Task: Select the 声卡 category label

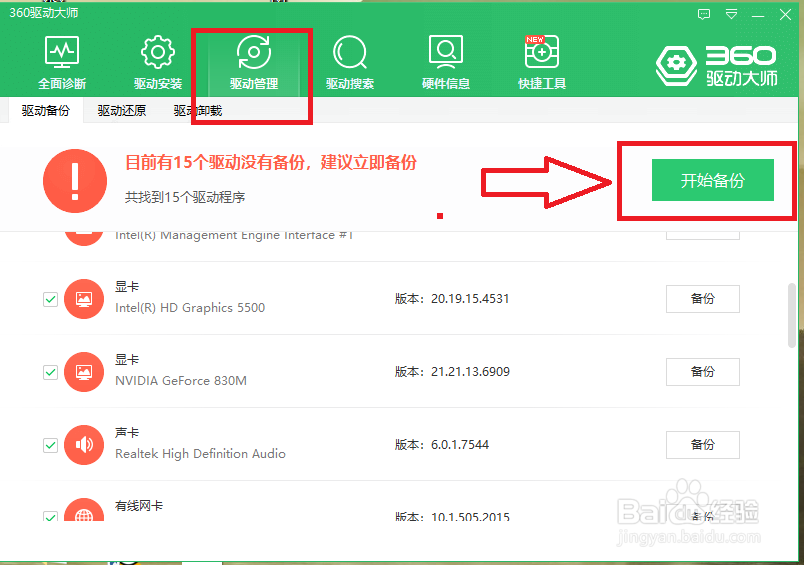Action: tap(127, 433)
